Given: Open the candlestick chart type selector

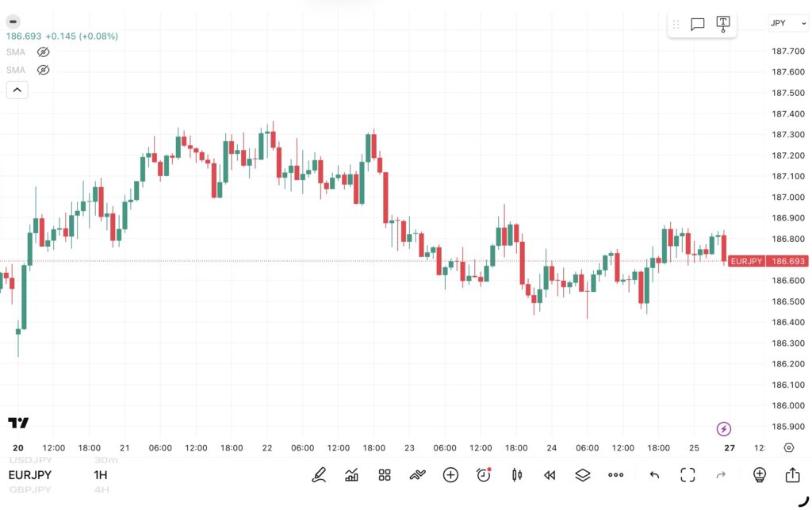Looking at the screenshot, I should coord(517,475).
